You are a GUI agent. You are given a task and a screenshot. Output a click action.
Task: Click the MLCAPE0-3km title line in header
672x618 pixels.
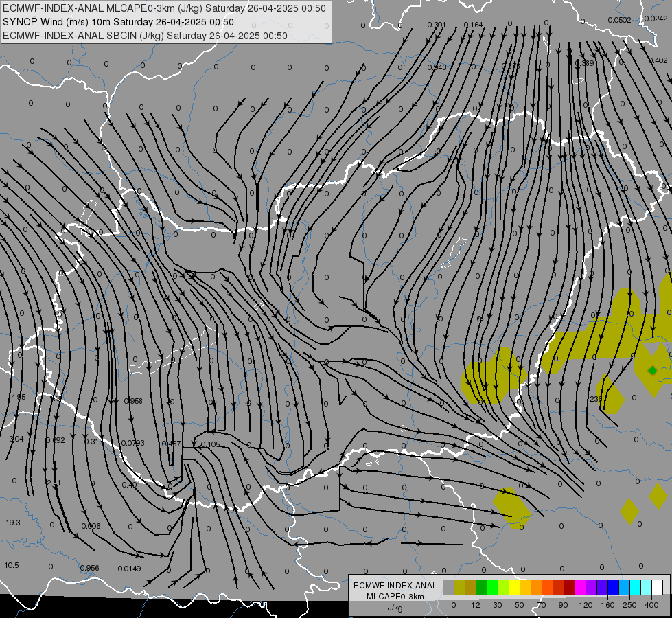pyautogui.click(x=164, y=8)
